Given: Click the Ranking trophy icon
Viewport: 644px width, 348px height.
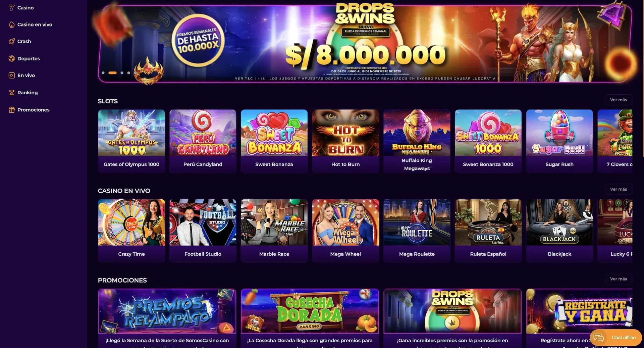Looking at the screenshot, I should tap(11, 92).
